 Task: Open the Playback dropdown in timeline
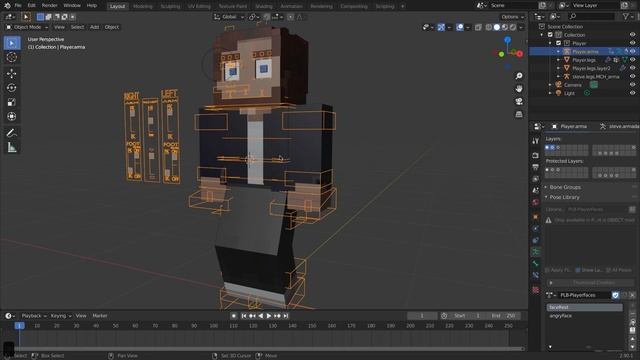click(x=34, y=316)
